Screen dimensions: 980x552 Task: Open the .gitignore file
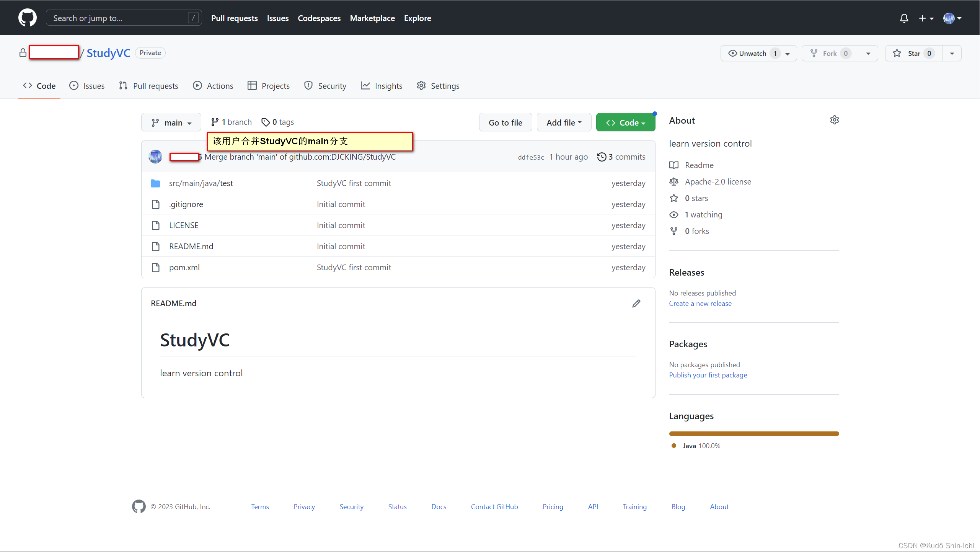[186, 204]
